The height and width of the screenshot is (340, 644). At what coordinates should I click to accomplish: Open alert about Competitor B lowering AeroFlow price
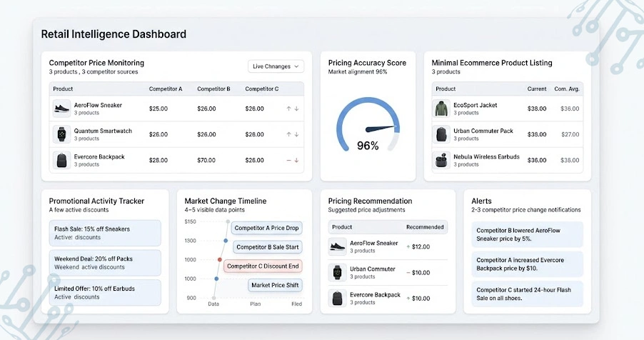click(528, 234)
